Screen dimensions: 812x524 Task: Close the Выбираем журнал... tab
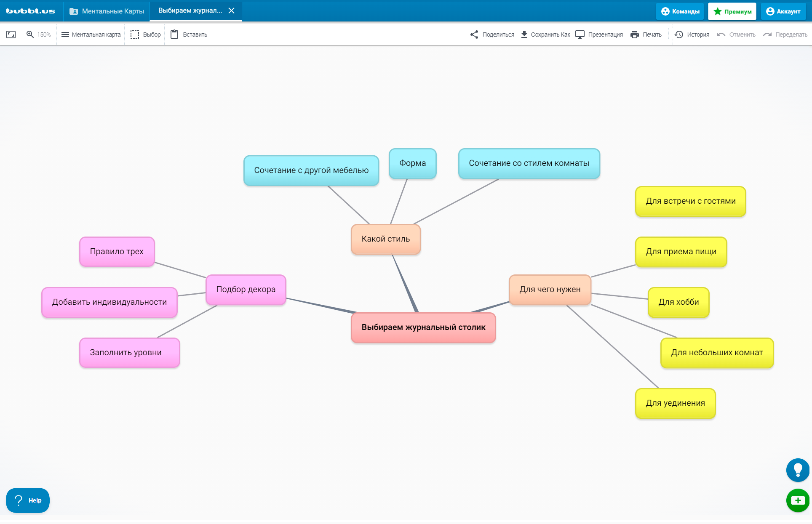point(231,11)
